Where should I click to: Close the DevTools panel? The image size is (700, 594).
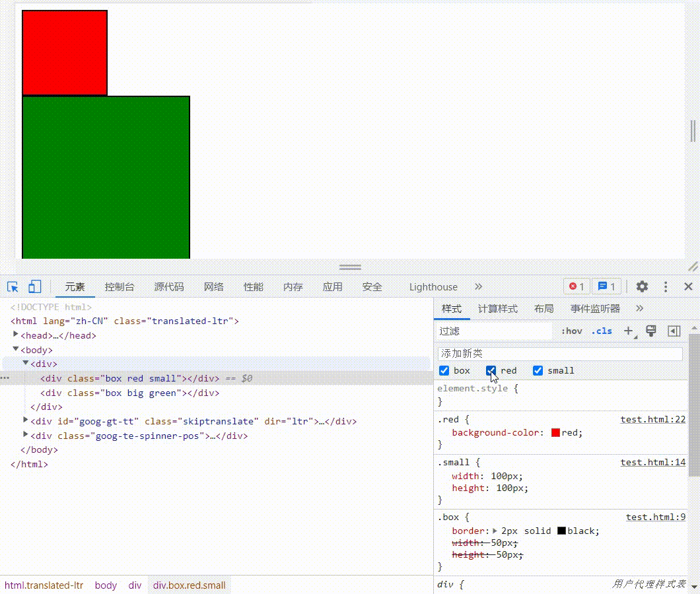688,286
